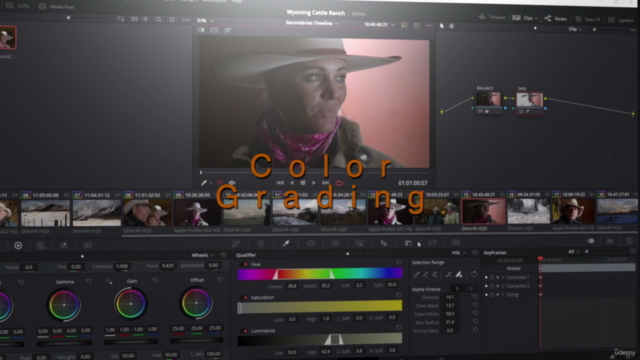Viewport: 640px width, 360px height.
Task: Click the Luminance range bar
Action: (x=320, y=339)
